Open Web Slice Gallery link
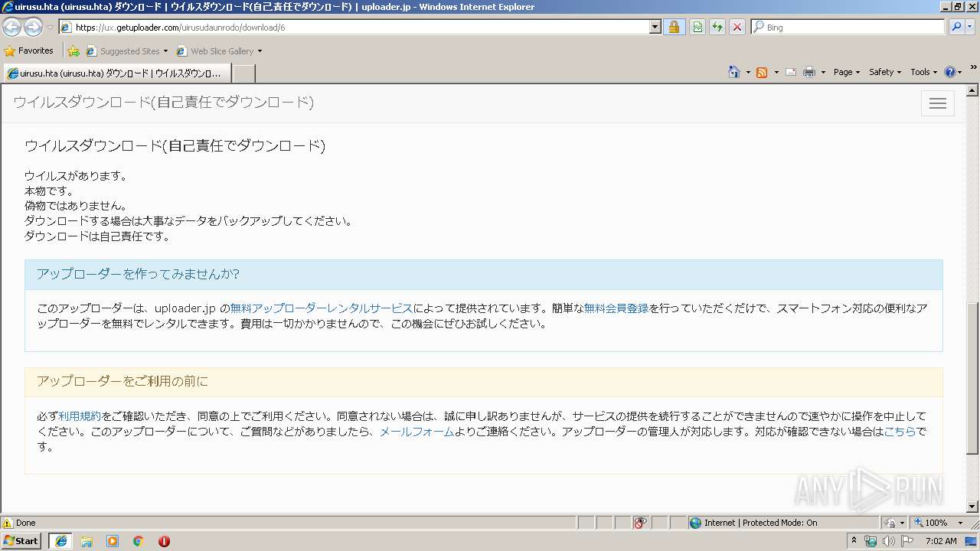Viewport: 980px width, 551px height. [219, 51]
